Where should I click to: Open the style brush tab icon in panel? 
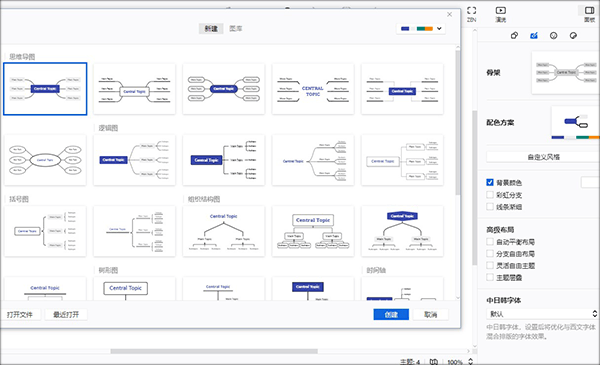514,36
